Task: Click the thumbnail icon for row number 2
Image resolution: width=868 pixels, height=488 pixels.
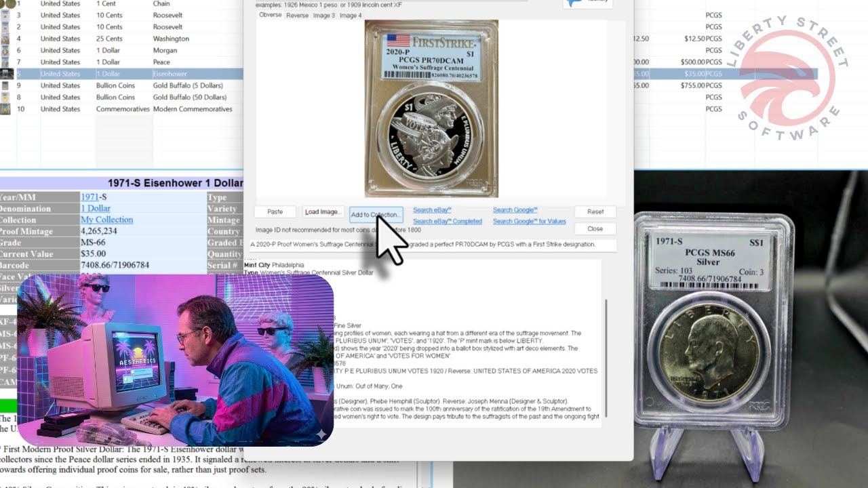Action: pyautogui.click(x=6, y=27)
